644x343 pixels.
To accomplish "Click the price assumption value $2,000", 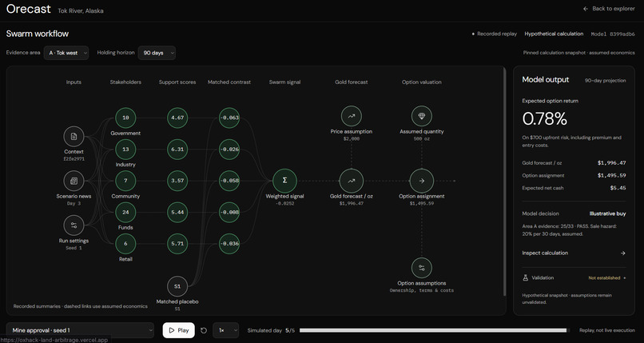I will pyautogui.click(x=352, y=139).
